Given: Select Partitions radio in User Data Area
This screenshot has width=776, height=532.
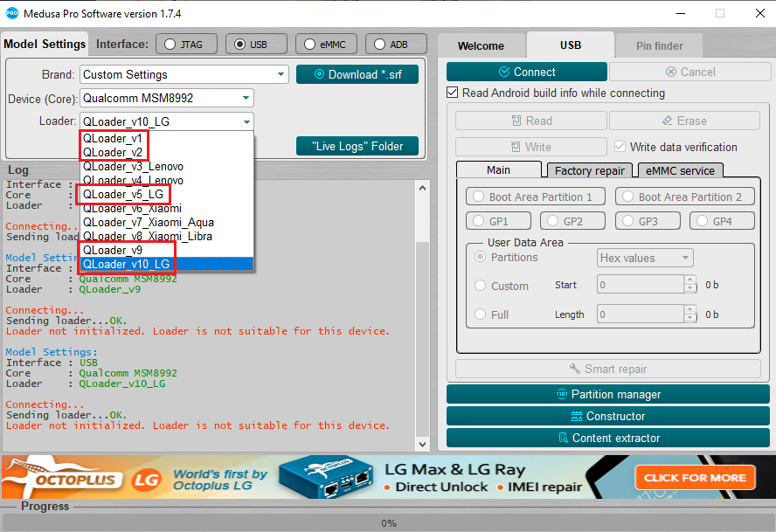Looking at the screenshot, I should pyautogui.click(x=480, y=257).
